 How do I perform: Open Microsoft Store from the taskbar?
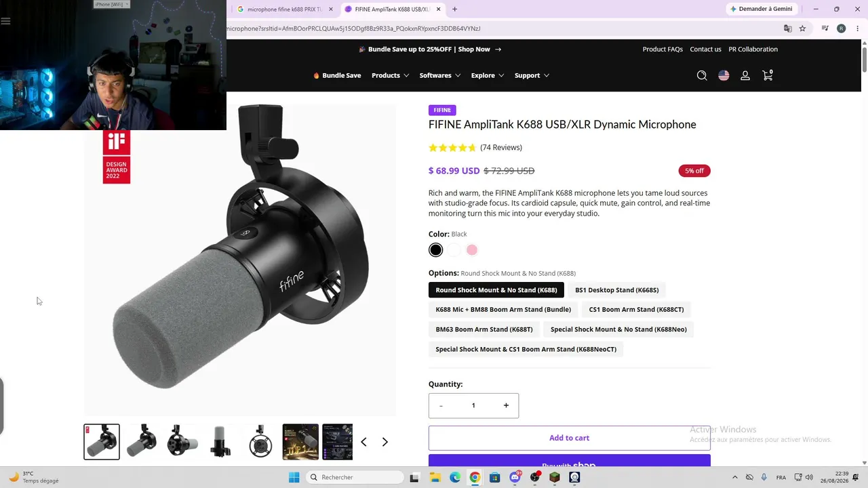pyautogui.click(x=494, y=477)
